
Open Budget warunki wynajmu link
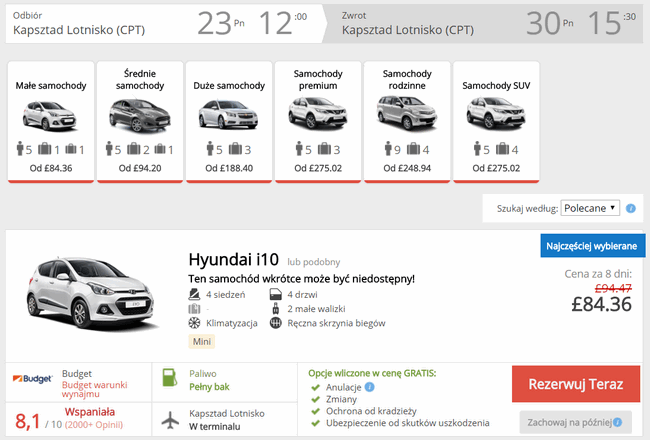point(95,389)
